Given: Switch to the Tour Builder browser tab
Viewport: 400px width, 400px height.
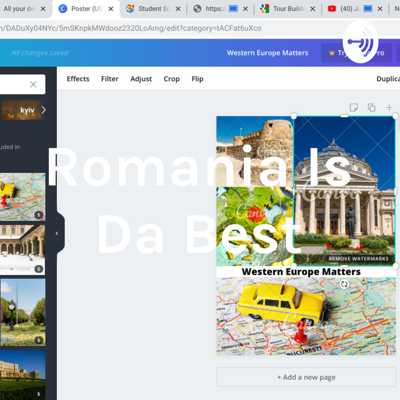Looking at the screenshot, I should [287, 9].
